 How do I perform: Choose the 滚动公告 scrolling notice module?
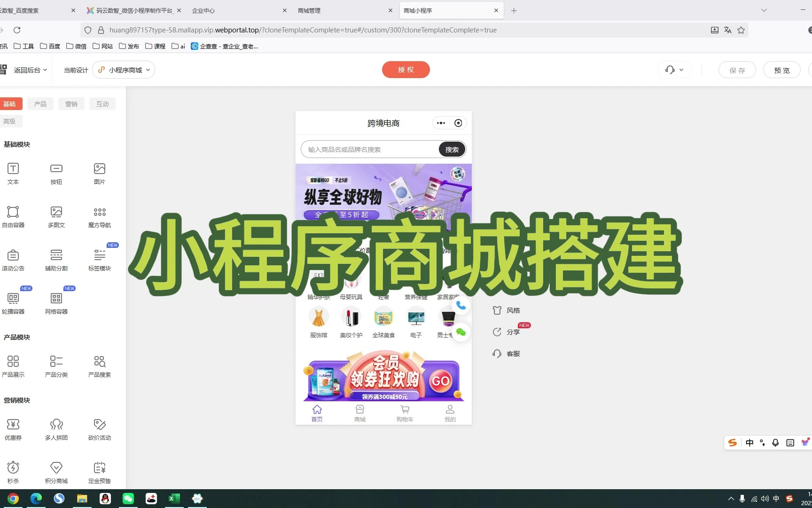(x=13, y=255)
